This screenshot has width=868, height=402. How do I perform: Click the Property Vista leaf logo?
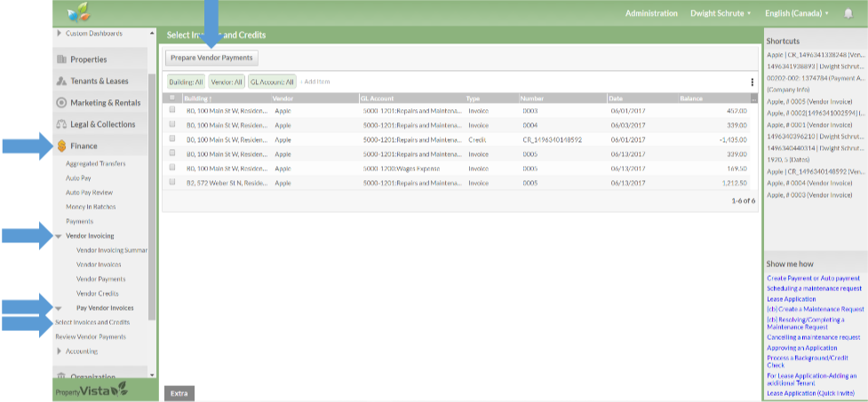pyautogui.click(x=79, y=12)
